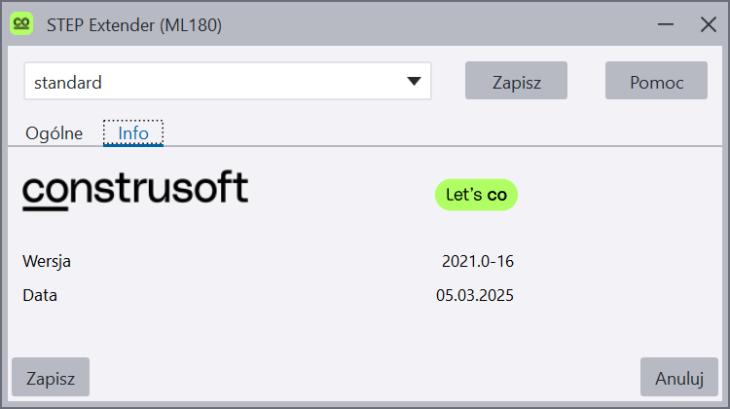
Task: Close the STEP Extender dialog
Action: pyautogui.click(x=708, y=25)
